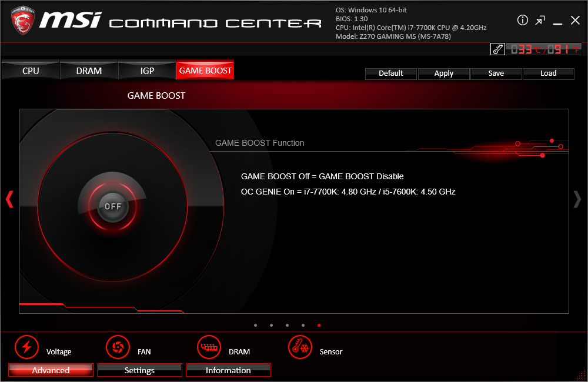Click the CPU i7-7700K info line

pyautogui.click(x=411, y=28)
